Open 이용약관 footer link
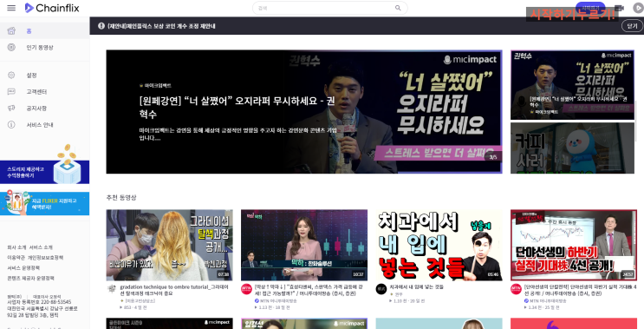Image resolution: width=644 pixels, height=329 pixels. (16, 258)
